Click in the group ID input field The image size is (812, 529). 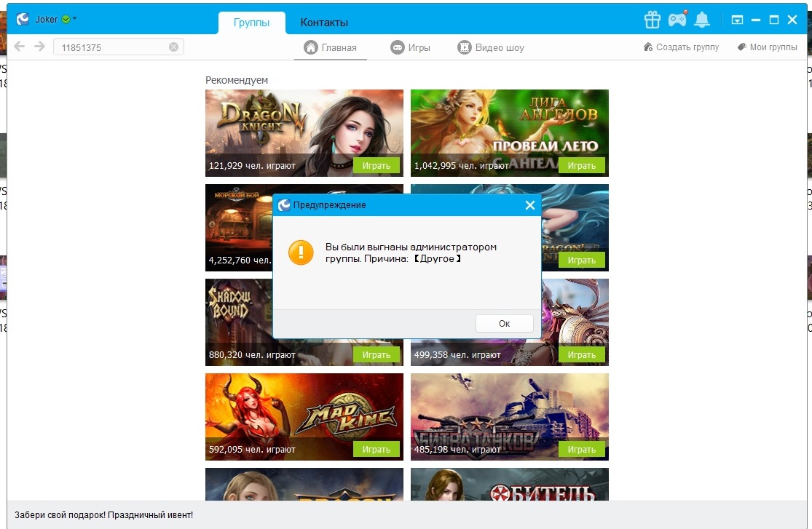(x=109, y=47)
